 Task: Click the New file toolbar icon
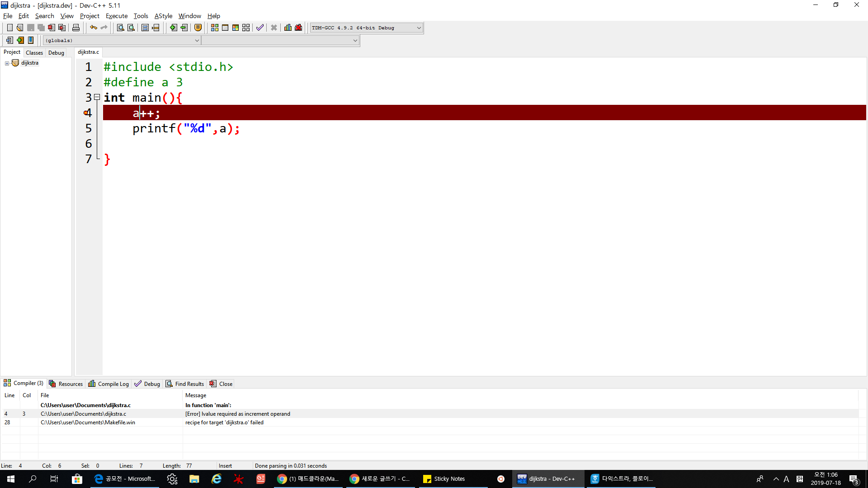click(9, 28)
